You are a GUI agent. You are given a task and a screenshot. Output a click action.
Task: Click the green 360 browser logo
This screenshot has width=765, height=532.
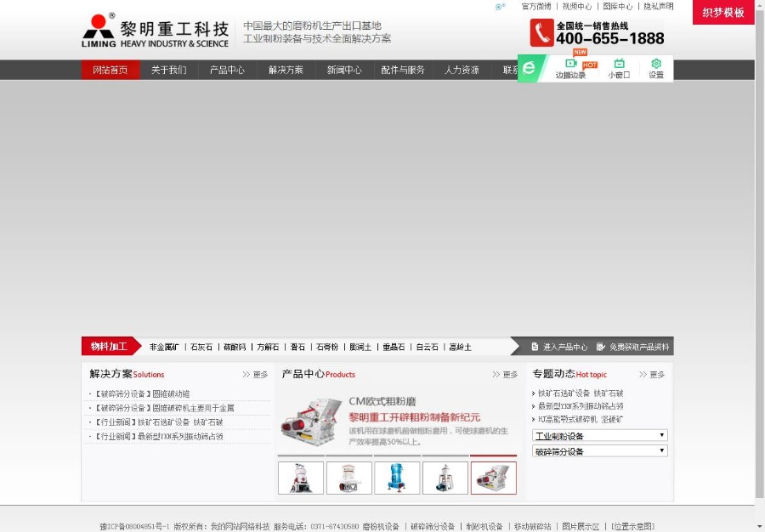529,68
